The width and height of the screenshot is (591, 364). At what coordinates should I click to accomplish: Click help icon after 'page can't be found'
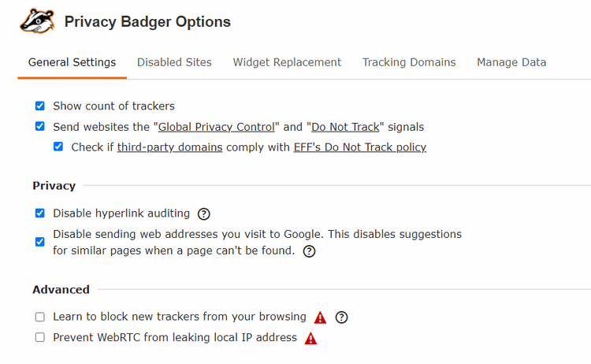point(309,251)
